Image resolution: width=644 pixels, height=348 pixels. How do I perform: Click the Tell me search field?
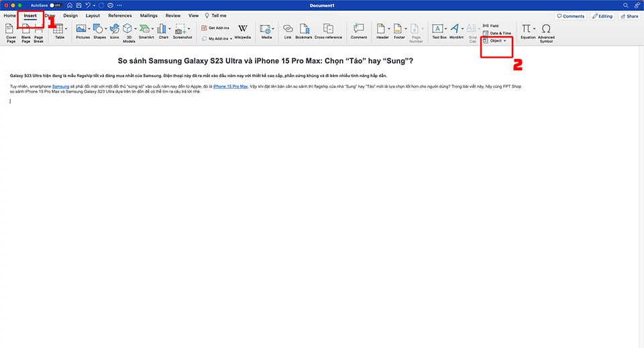coord(215,15)
